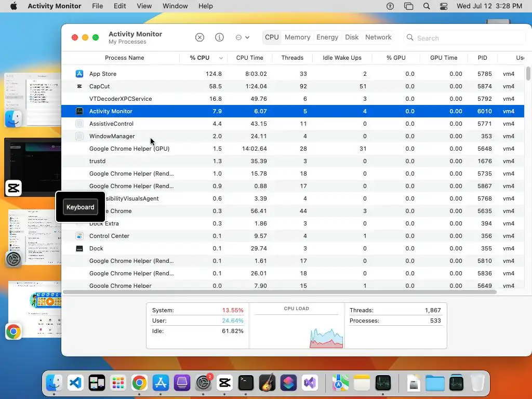Click the Stage Manager icon in menu bar

[x=408, y=6]
